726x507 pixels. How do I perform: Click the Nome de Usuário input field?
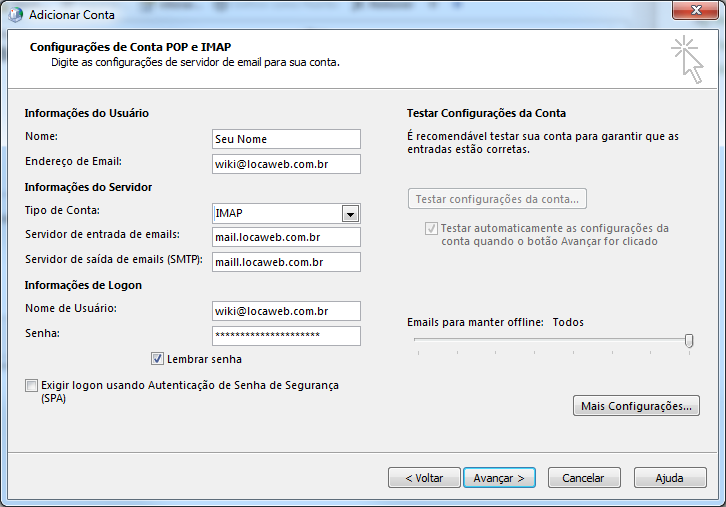point(286,311)
